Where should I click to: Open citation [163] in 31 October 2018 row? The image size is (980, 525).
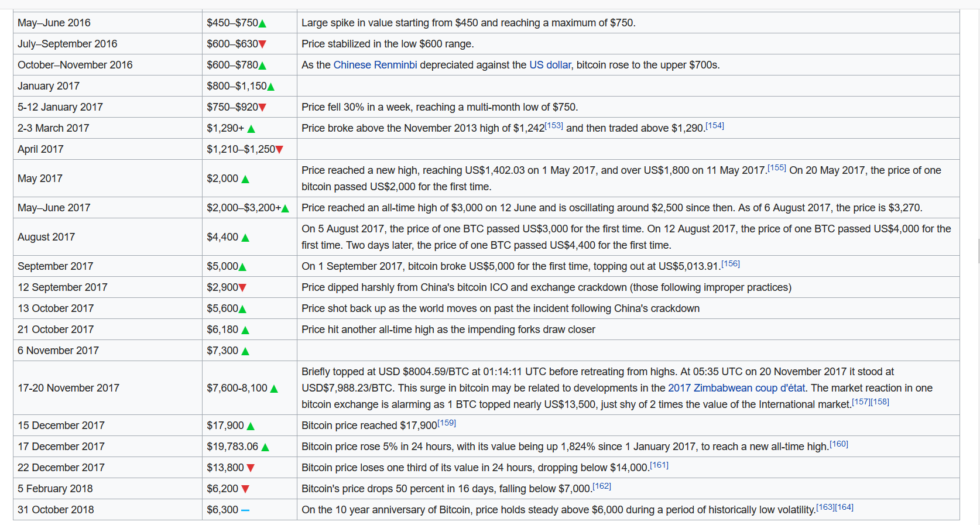click(825, 507)
